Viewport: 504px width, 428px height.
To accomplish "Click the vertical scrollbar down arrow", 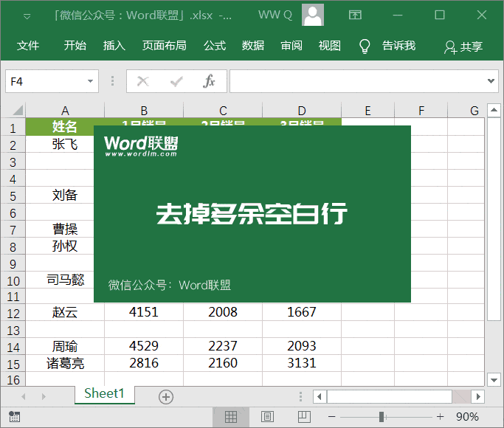I will tap(494, 380).
